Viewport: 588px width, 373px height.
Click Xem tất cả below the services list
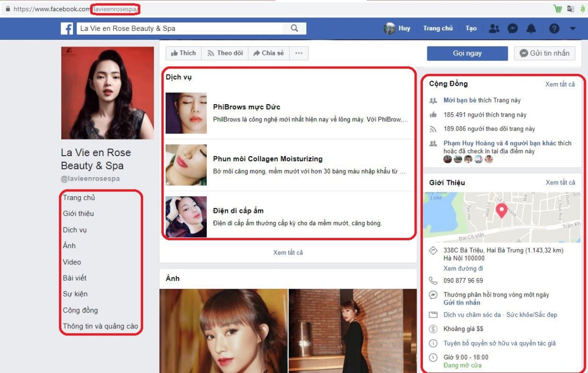coord(288,253)
